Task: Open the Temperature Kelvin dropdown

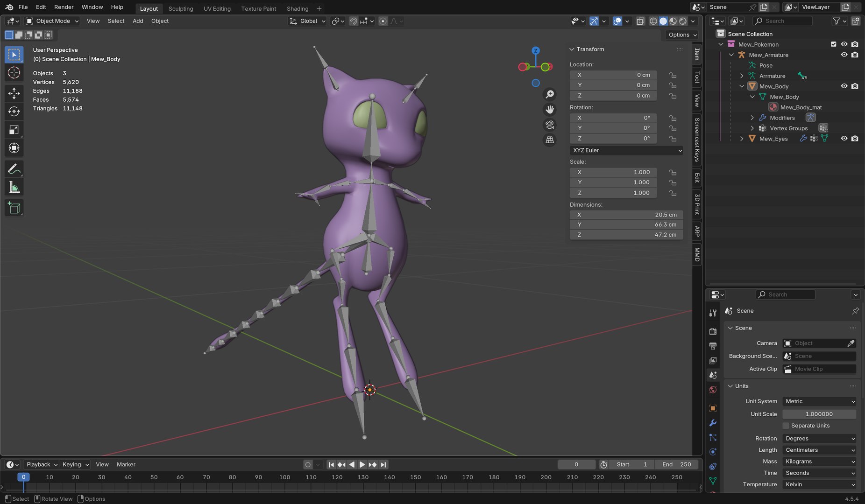Action: (x=819, y=484)
